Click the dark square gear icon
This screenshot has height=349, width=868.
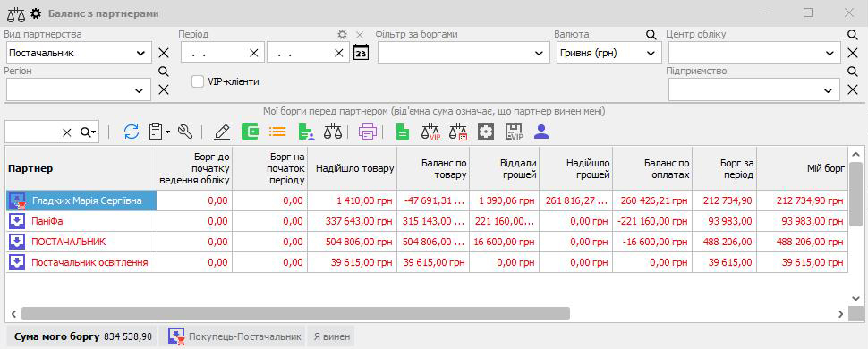point(486,132)
